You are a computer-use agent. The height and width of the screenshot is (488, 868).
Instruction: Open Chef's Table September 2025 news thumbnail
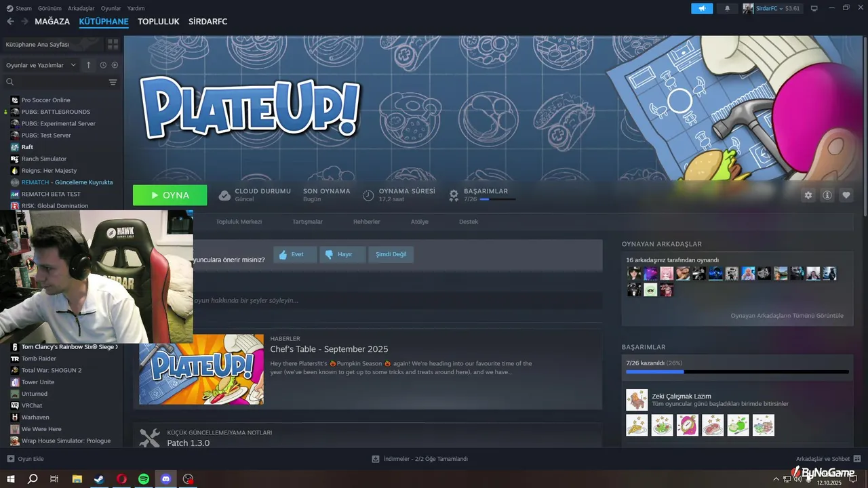click(x=201, y=369)
